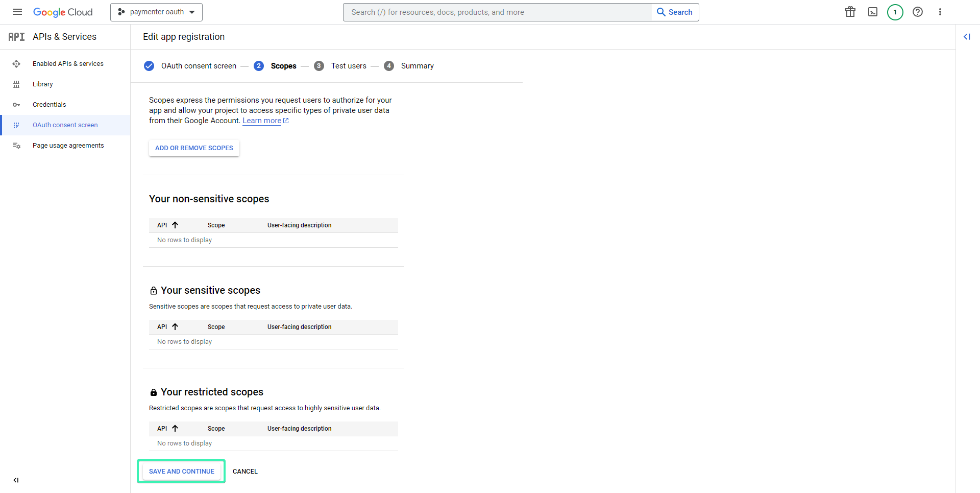Collapse the right side panel arrow
This screenshot has width=980, height=493.
click(x=968, y=37)
